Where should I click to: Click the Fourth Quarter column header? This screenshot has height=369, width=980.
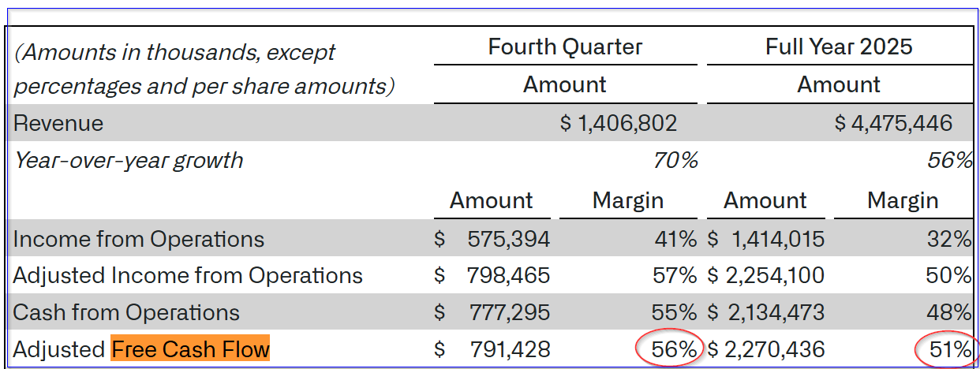point(565,47)
